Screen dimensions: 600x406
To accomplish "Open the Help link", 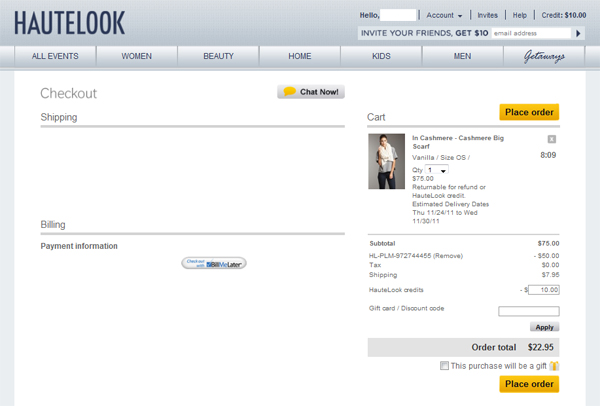I will (x=520, y=15).
